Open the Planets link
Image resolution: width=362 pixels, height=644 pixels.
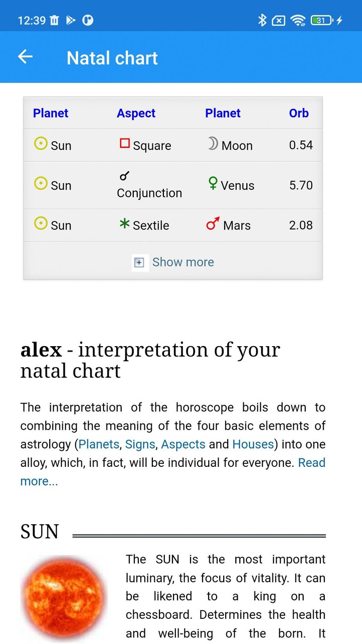tap(99, 444)
